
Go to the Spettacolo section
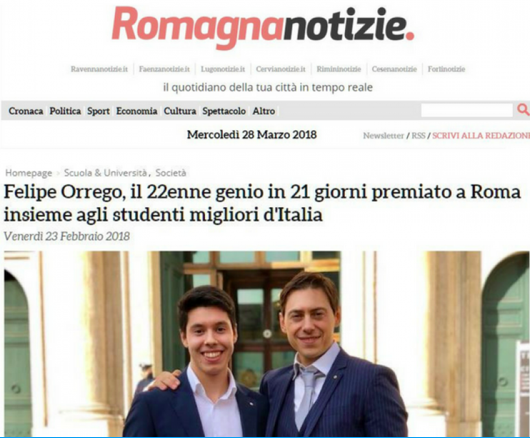point(224,111)
